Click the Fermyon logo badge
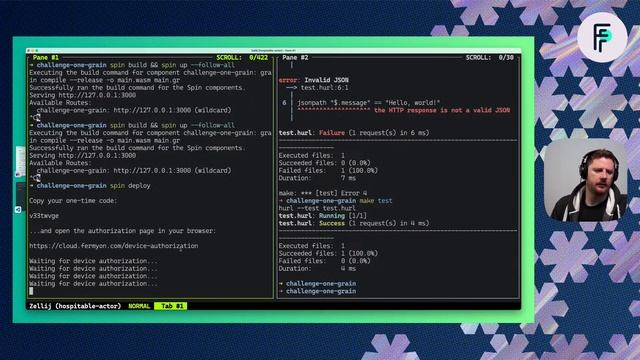The image size is (640, 360). pyautogui.click(x=602, y=37)
